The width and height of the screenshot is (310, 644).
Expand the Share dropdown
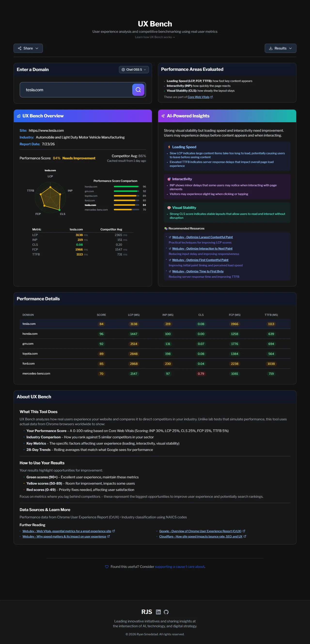tap(28, 48)
